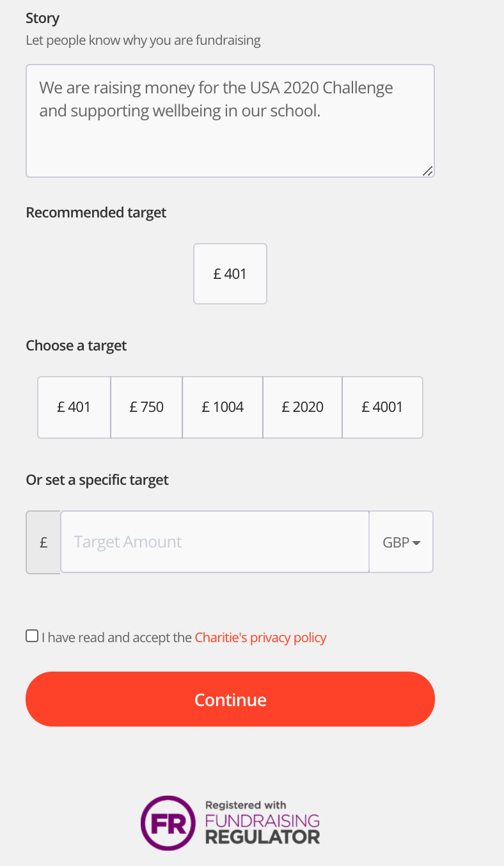
Task: Choose the £ 401 target option
Action: pos(74,407)
